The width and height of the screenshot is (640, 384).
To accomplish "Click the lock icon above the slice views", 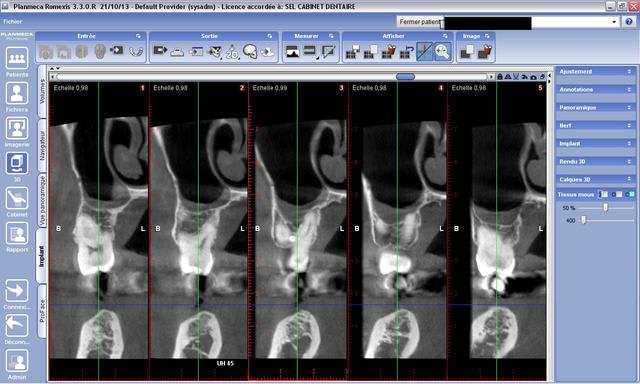I will point(500,77).
